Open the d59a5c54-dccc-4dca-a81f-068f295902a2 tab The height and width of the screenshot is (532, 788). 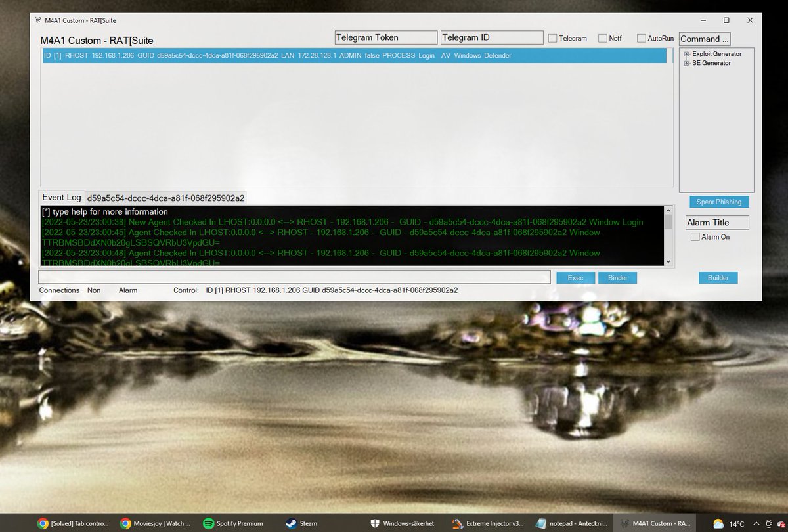pos(165,198)
